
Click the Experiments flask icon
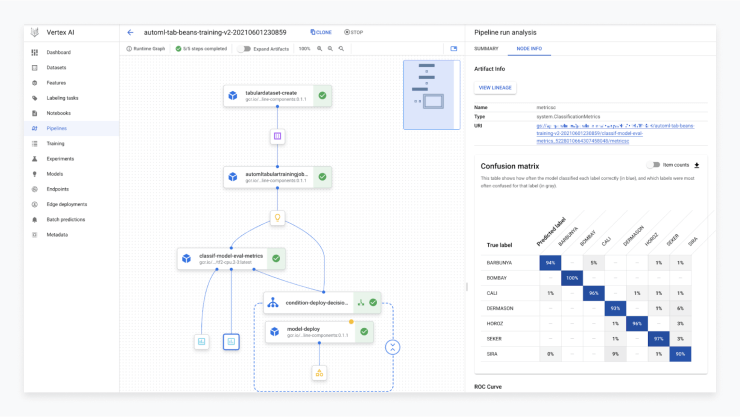point(34,158)
